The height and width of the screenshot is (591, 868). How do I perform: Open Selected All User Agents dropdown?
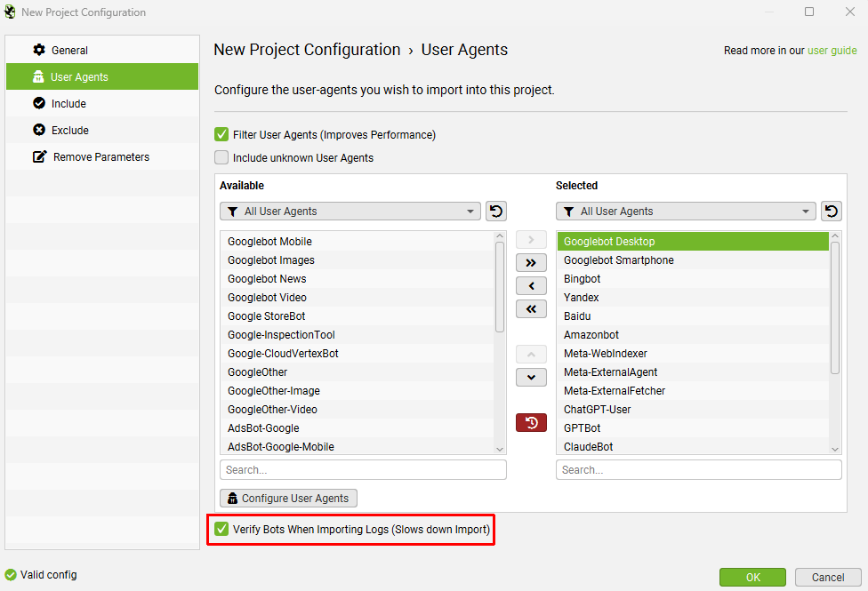click(686, 212)
